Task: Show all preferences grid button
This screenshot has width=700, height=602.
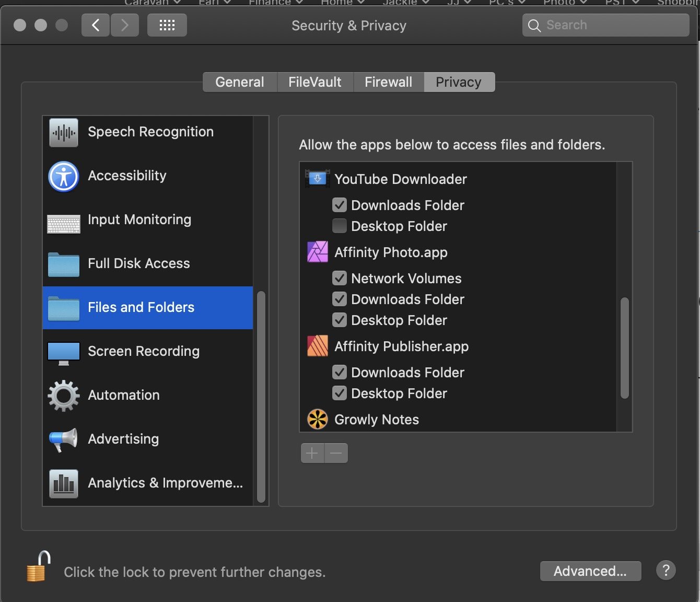Action: coord(167,25)
